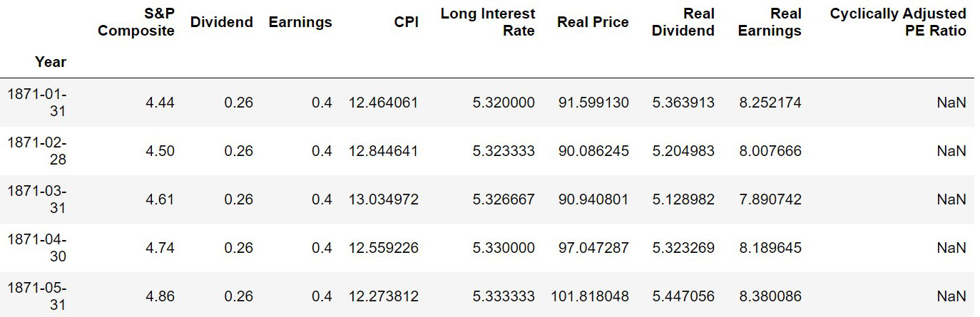Click the Earnings column header

(x=300, y=22)
